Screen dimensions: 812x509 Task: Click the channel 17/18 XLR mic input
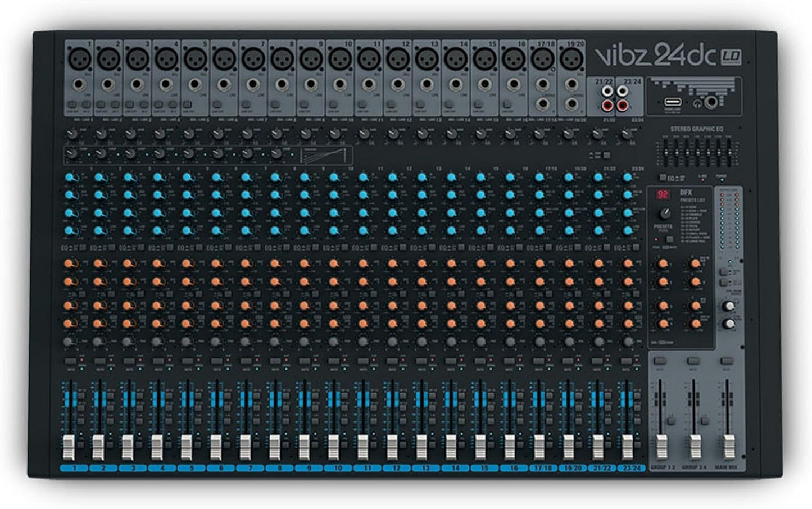click(542, 58)
